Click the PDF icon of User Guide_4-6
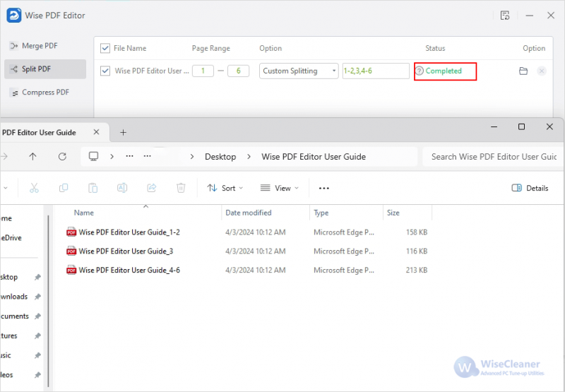565x392 pixels. [x=71, y=270]
